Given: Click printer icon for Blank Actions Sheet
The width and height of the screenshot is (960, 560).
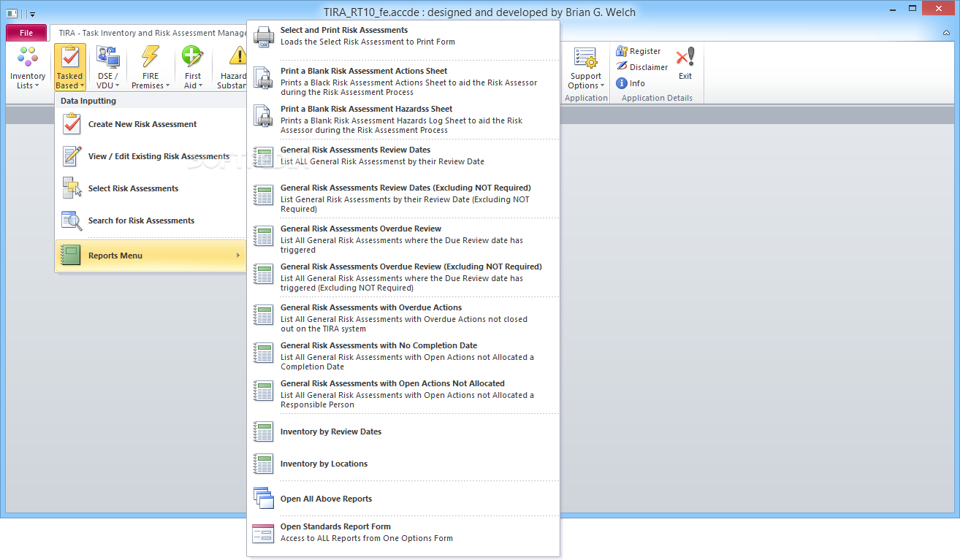Looking at the screenshot, I should coord(263,77).
